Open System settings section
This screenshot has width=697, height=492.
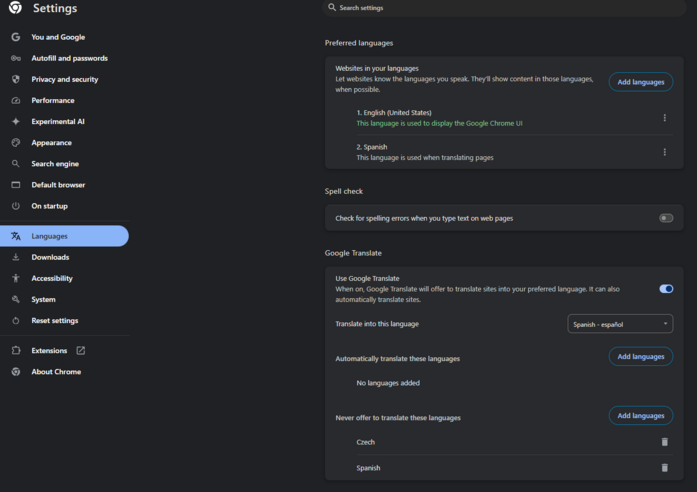(44, 299)
